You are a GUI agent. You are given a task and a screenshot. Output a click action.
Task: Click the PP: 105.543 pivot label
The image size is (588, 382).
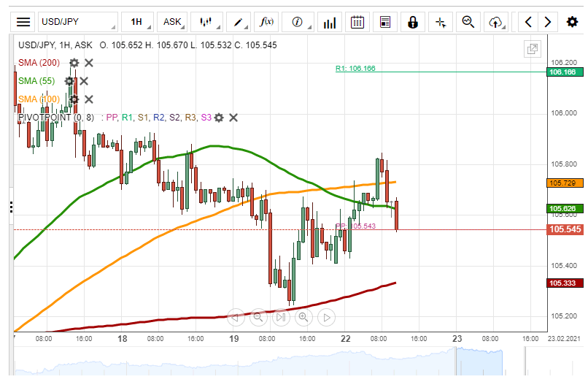[355, 226]
